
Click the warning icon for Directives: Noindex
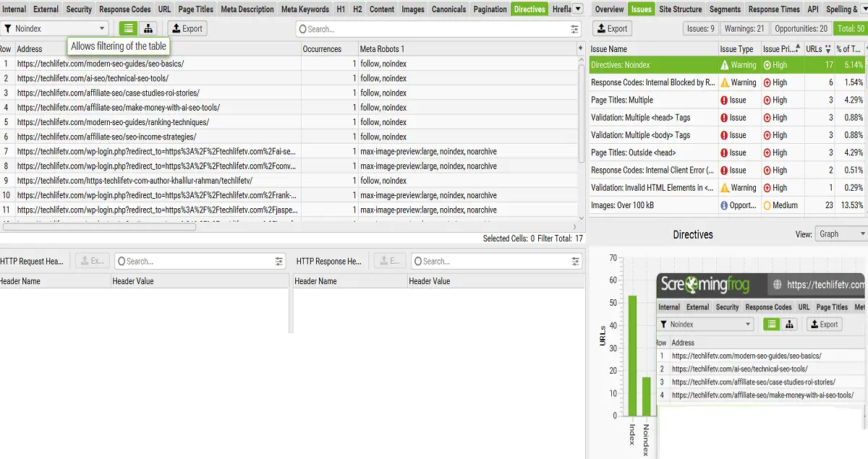[725, 65]
